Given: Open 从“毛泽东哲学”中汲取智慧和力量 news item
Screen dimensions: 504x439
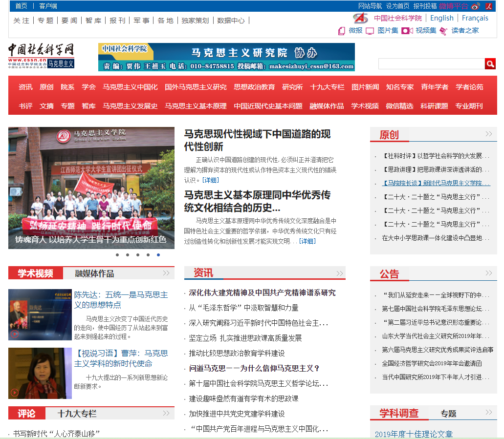Looking at the screenshot, I should pyautogui.click(x=243, y=308).
